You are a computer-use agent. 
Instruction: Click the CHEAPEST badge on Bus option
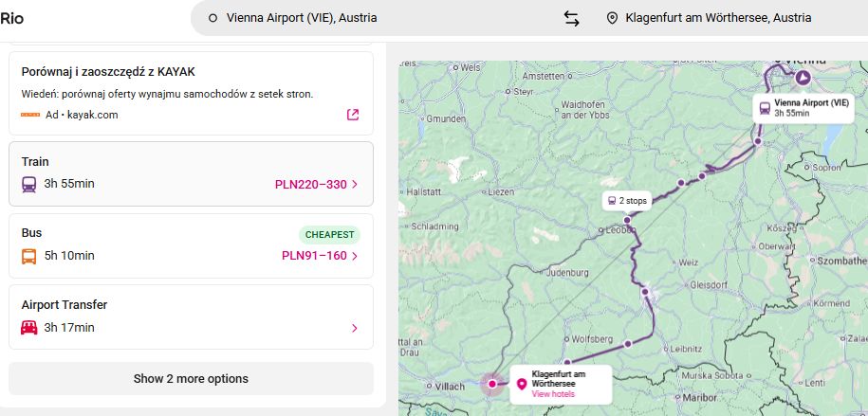pyautogui.click(x=329, y=235)
